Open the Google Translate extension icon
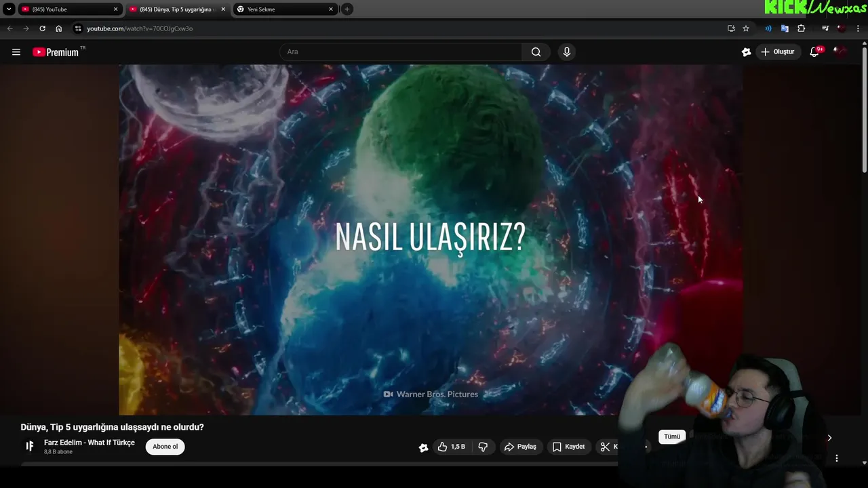Image resolution: width=868 pixels, height=488 pixels. [785, 28]
